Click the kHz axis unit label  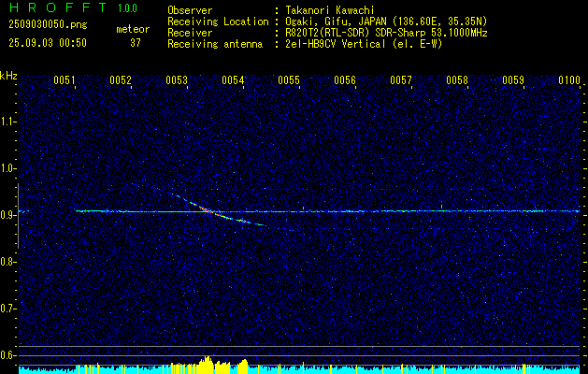pyautogui.click(x=9, y=76)
